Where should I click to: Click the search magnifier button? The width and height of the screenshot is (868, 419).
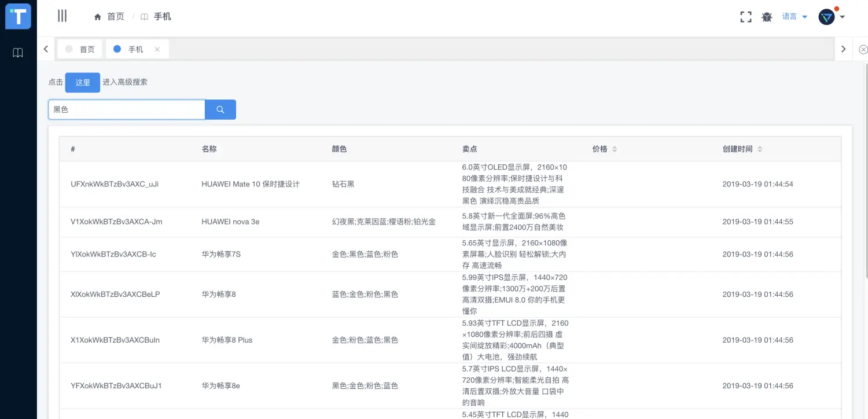[220, 109]
